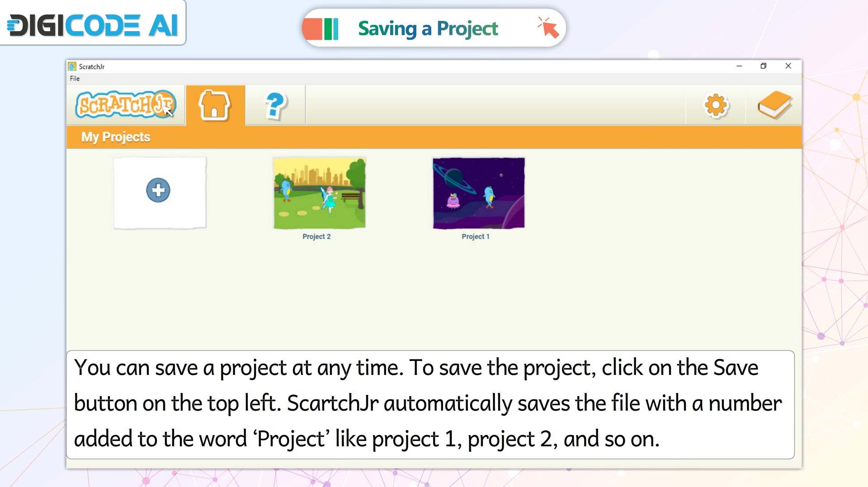Click the Project 2 label
Viewport: 868px width, 487px height.
[x=316, y=236]
